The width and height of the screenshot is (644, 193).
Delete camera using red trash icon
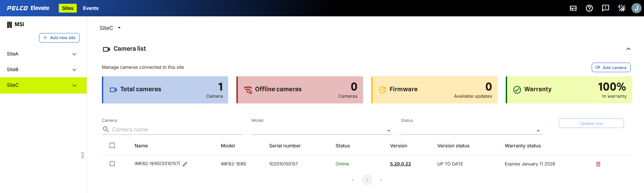click(598, 164)
